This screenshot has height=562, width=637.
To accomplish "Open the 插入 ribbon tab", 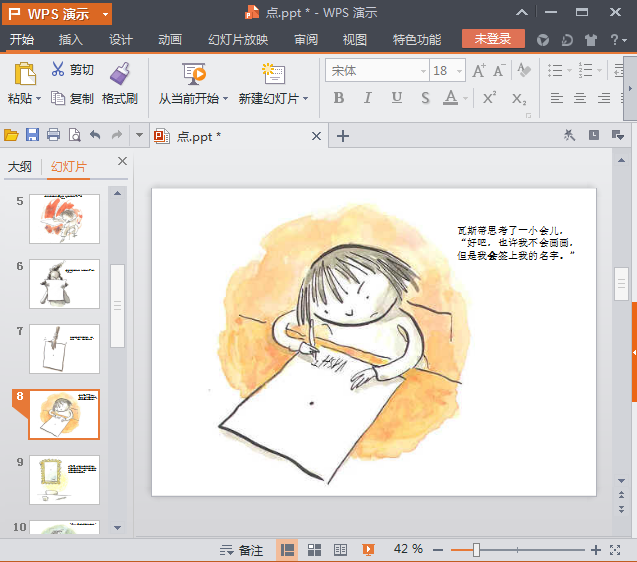I will [71, 39].
